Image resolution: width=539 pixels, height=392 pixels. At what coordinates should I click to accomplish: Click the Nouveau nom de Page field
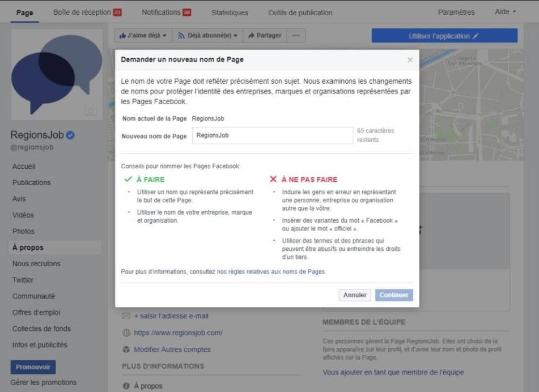click(x=273, y=136)
